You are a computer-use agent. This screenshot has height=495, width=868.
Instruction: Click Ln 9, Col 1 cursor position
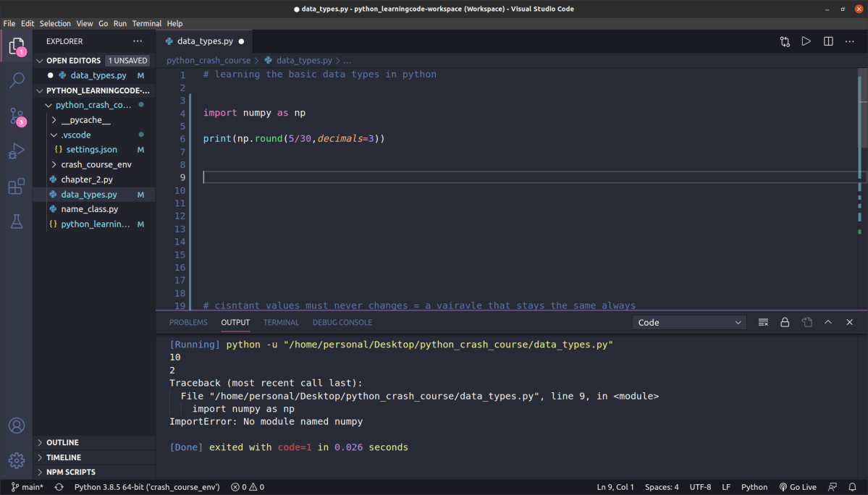pyautogui.click(x=615, y=487)
